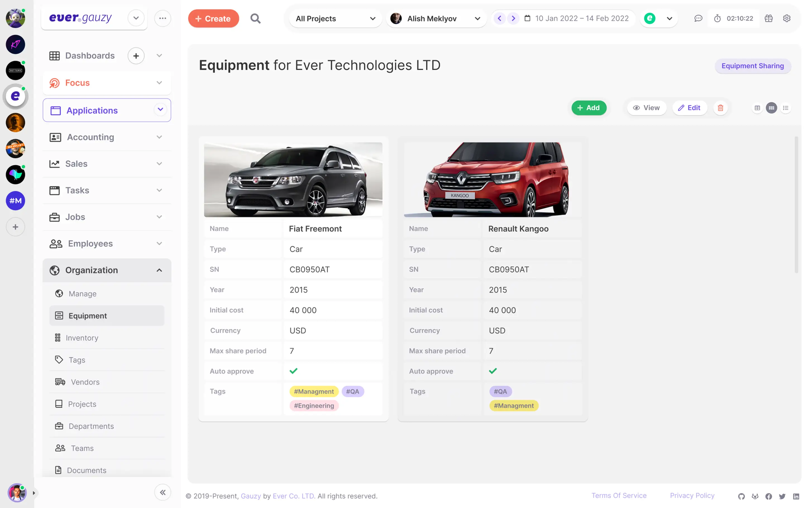This screenshot has width=812, height=508.
Task: Open Vendors in the sidebar
Action: pyautogui.click(x=85, y=382)
